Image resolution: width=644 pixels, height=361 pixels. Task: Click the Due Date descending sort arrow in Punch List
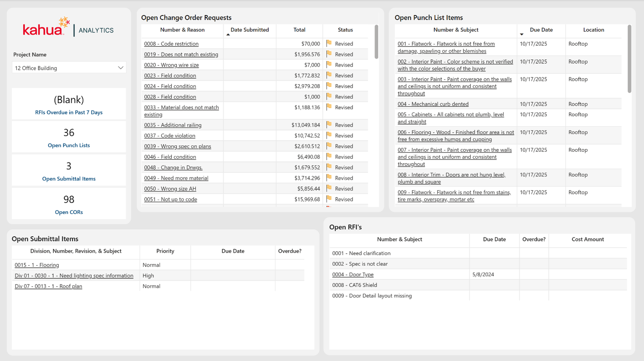point(521,34)
